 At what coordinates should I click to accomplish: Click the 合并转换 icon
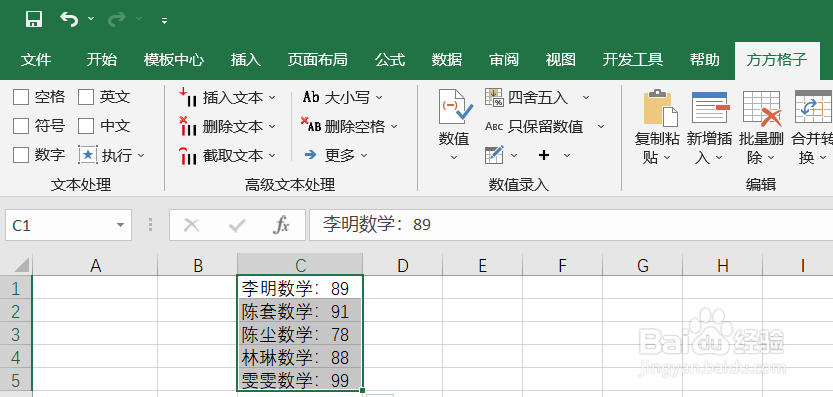[813, 108]
